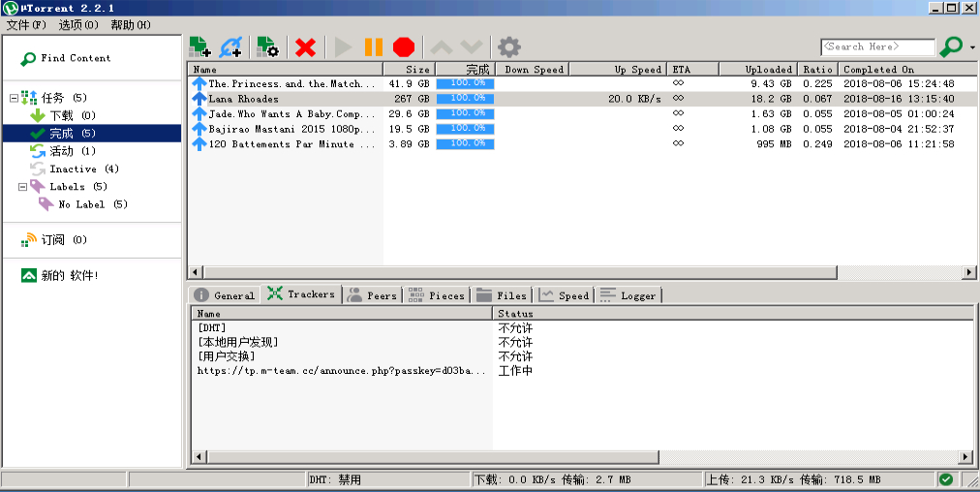Viewport: 980px width, 492px height.
Task: Sort by Up Speed column
Action: [x=618, y=70]
